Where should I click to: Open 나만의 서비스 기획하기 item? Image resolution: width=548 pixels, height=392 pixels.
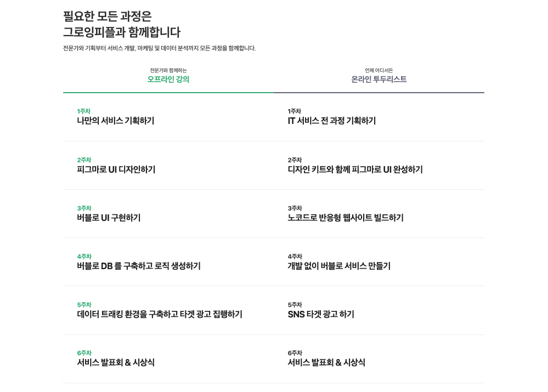coord(115,121)
